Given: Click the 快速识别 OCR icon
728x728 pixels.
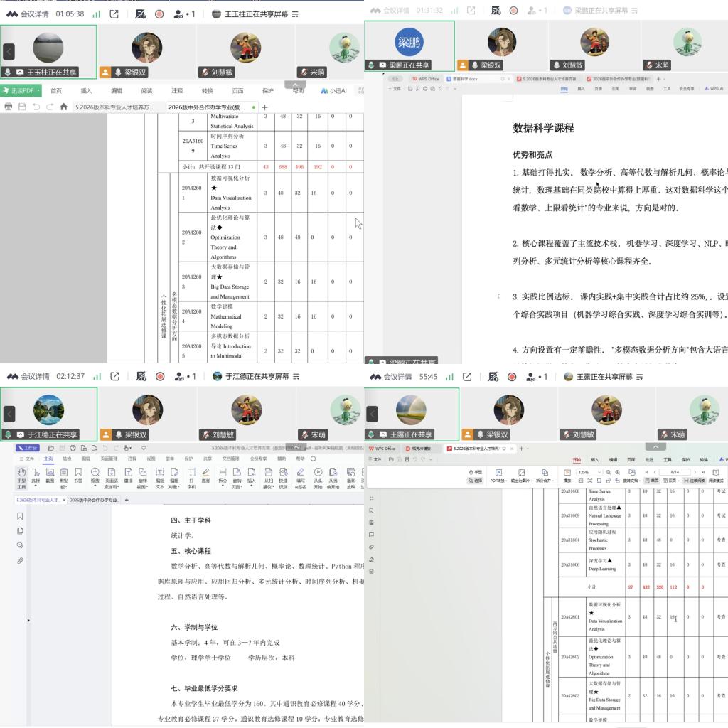Looking at the screenshot, I should click(x=283, y=477).
